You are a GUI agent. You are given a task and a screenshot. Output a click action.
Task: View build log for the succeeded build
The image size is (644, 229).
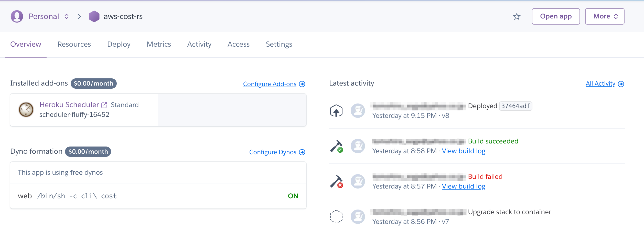[464, 151]
